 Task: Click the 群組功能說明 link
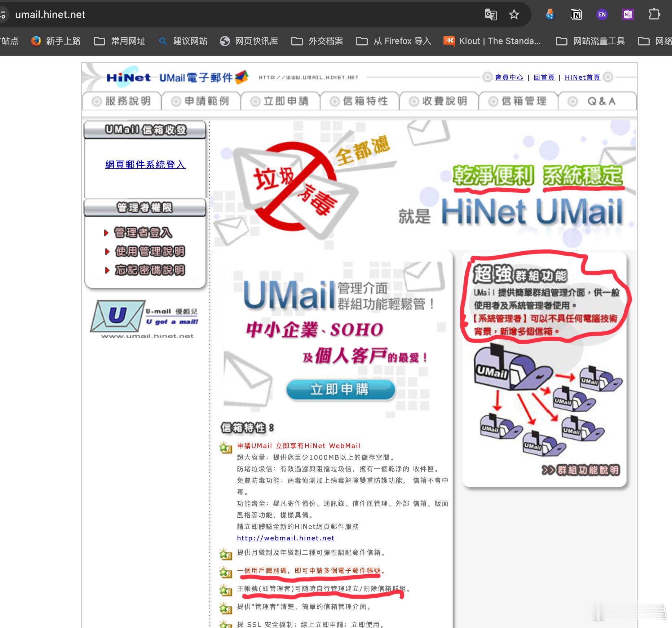580,470
